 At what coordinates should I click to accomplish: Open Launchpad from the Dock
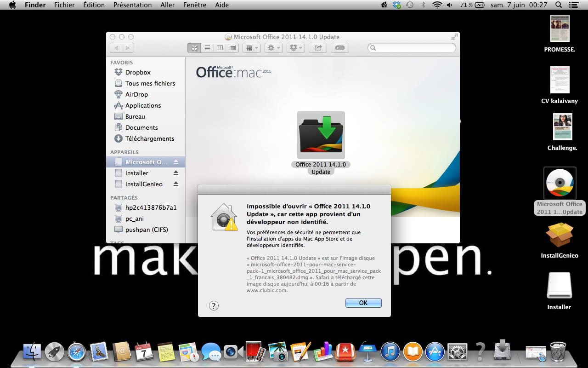tap(54, 352)
